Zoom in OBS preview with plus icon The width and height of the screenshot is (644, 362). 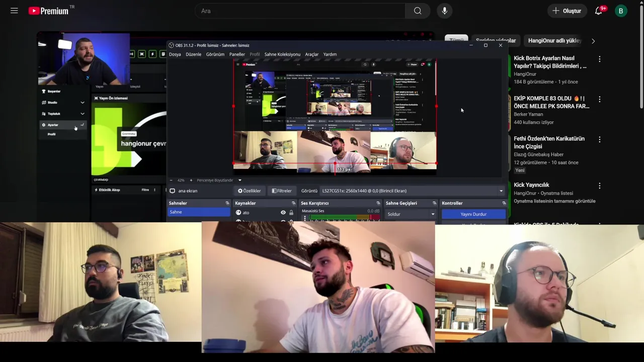[x=191, y=180]
